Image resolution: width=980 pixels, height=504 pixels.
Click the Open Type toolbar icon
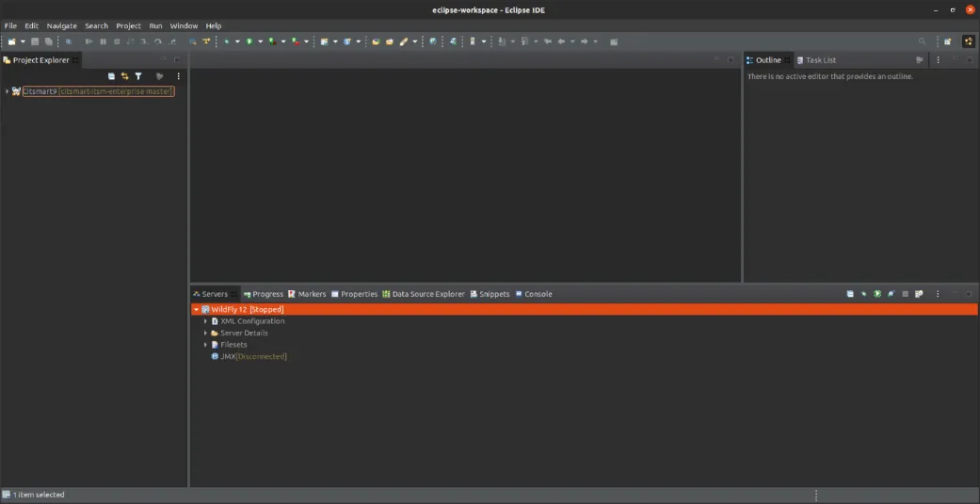point(376,41)
